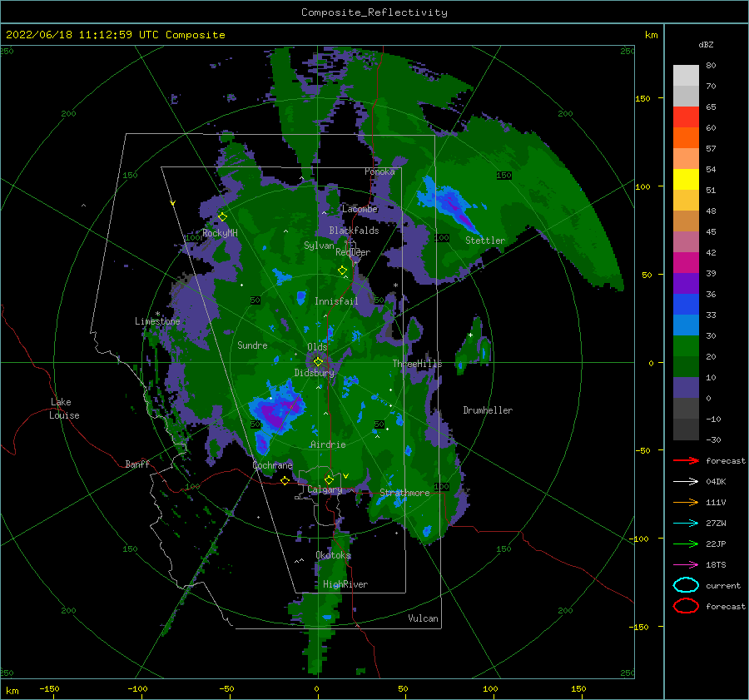Viewport: 749px width, 700px height.
Task: Click the Composite_Reflectivity title
Action: pos(374,12)
